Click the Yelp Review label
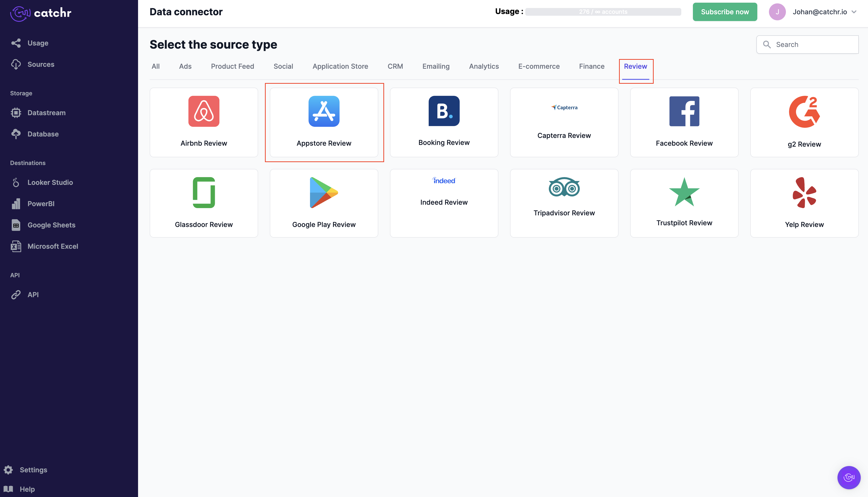The width and height of the screenshot is (868, 497). (x=805, y=225)
